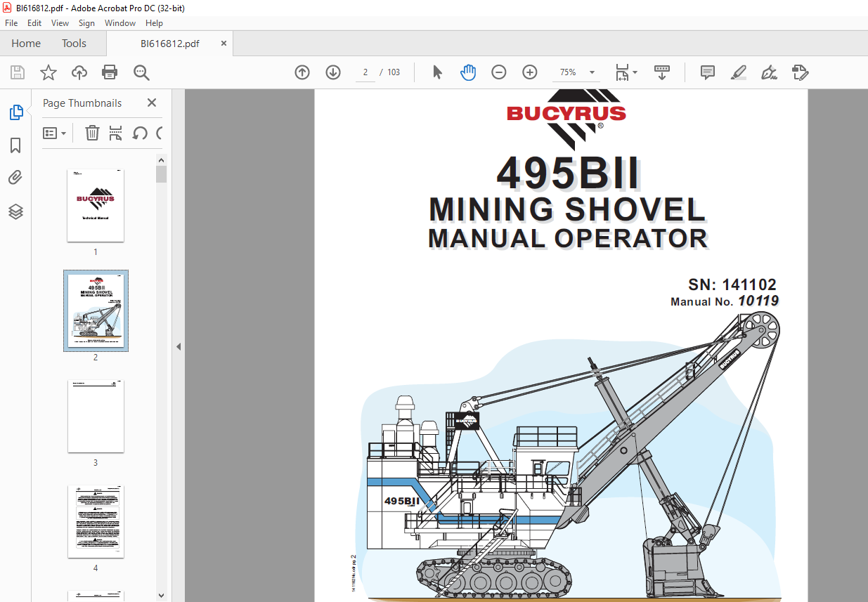Image resolution: width=868 pixels, height=602 pixels.
Task: Delete selected page with trash icon
Action: (x=92, y=133)
